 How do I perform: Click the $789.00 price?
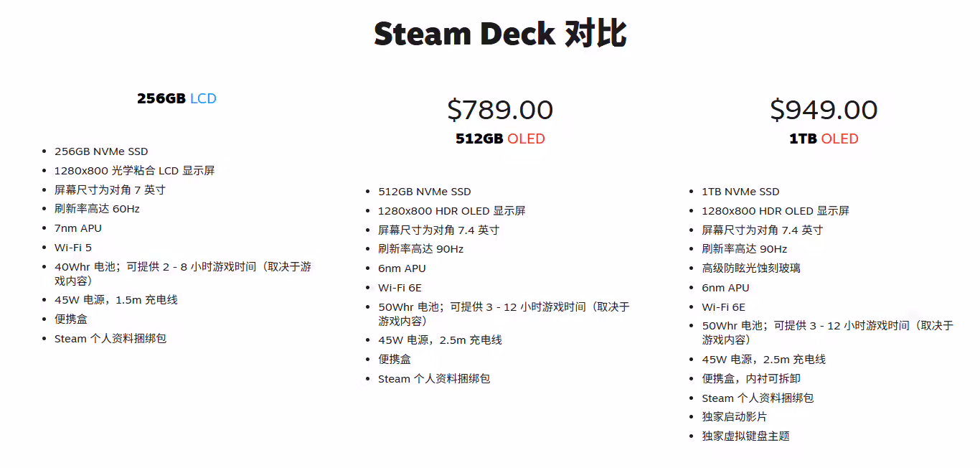pyautogui.click(x=500, y=110)
